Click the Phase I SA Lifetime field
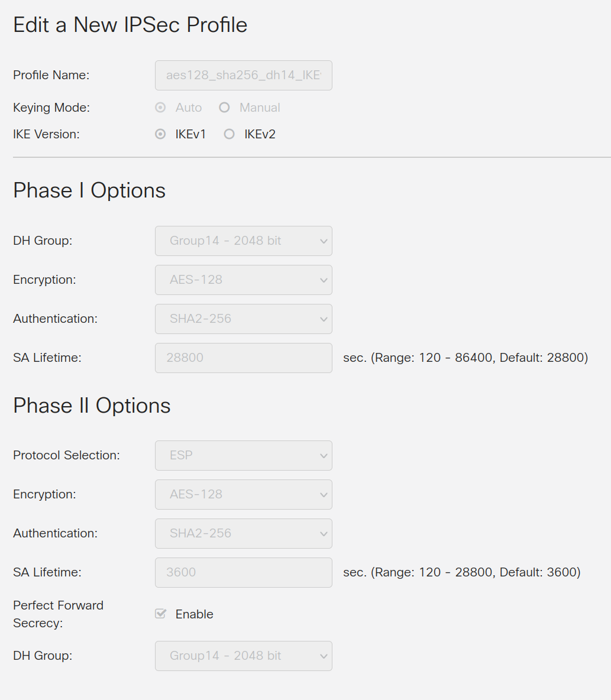The height and width of the screenshot is (700, 611). 243,358
